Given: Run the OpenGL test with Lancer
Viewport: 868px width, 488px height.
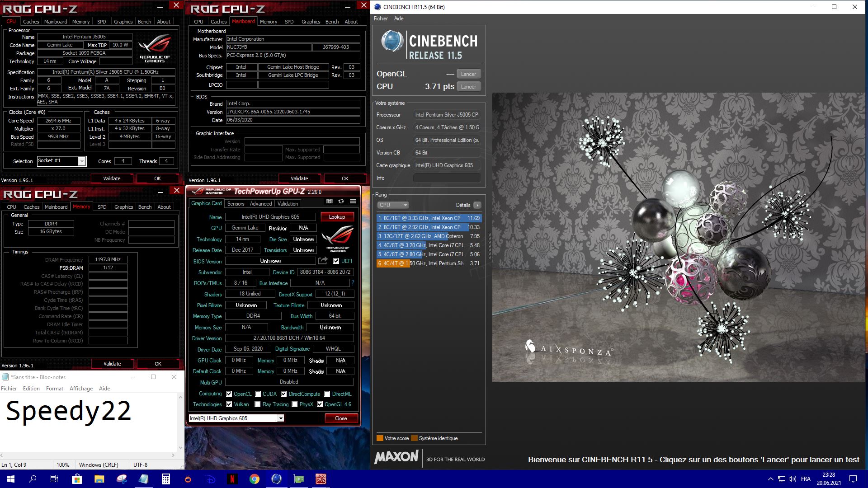Looking at the screenshot, I should tap(468, 74).
